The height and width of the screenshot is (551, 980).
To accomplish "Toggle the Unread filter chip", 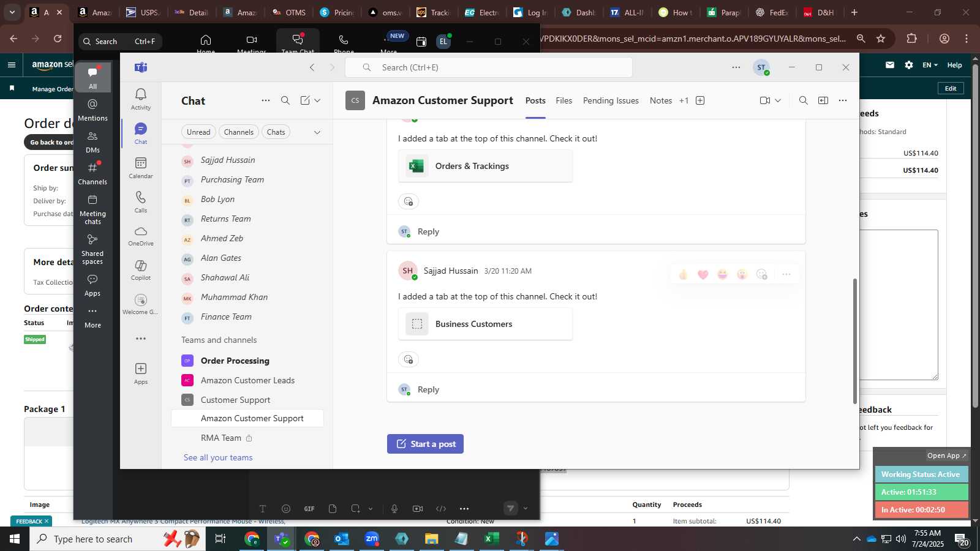I will tap(198, 132).
